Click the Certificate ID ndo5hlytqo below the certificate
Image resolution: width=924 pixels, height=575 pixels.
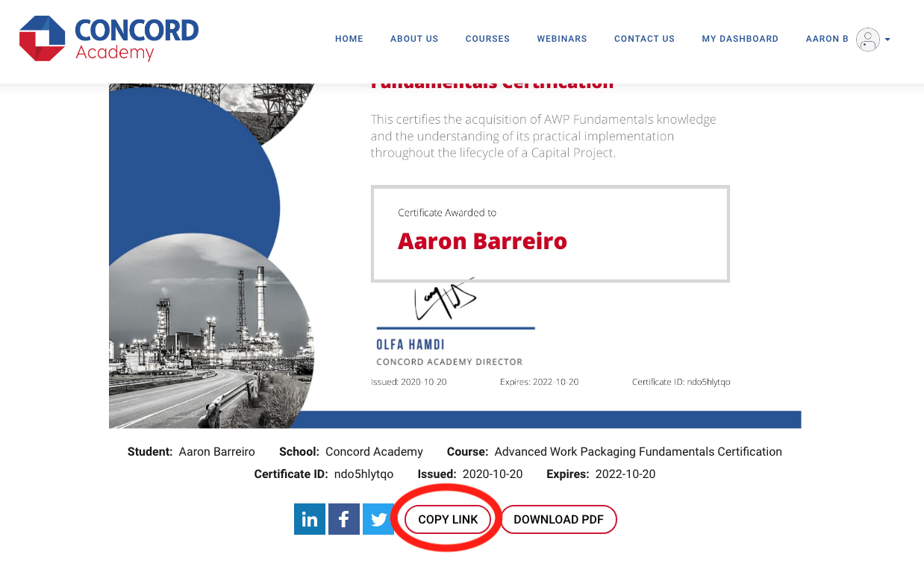[363, 474]
